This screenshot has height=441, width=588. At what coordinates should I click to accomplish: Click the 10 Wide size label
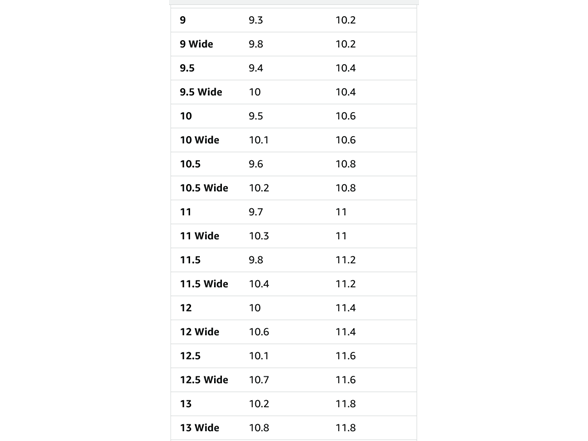pos(200,140)
